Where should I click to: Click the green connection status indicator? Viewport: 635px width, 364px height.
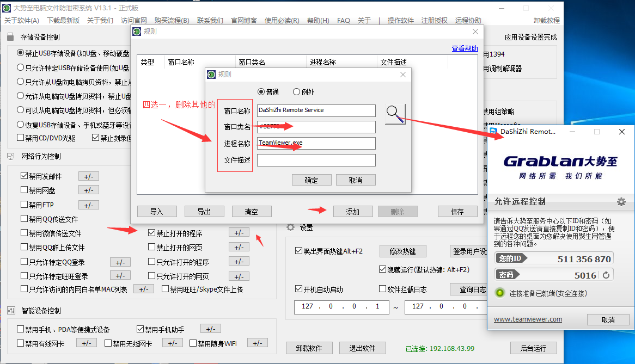point(500,293)
